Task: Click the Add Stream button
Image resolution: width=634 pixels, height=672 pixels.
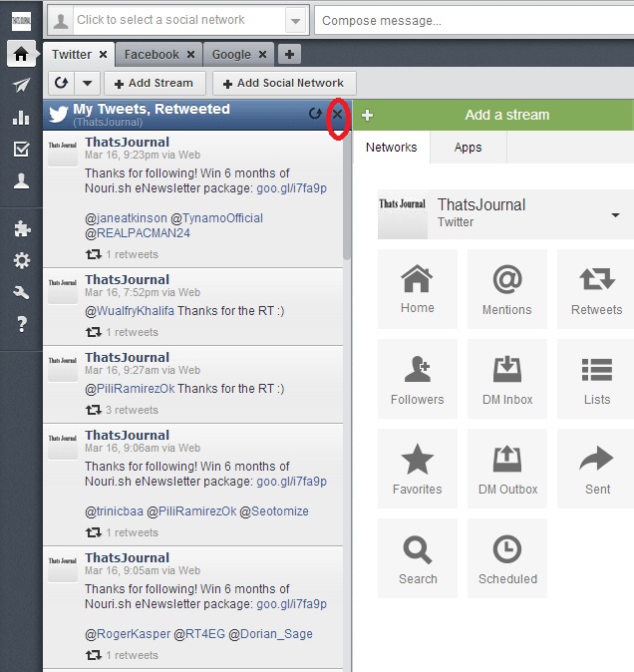Action: point(155,83)
